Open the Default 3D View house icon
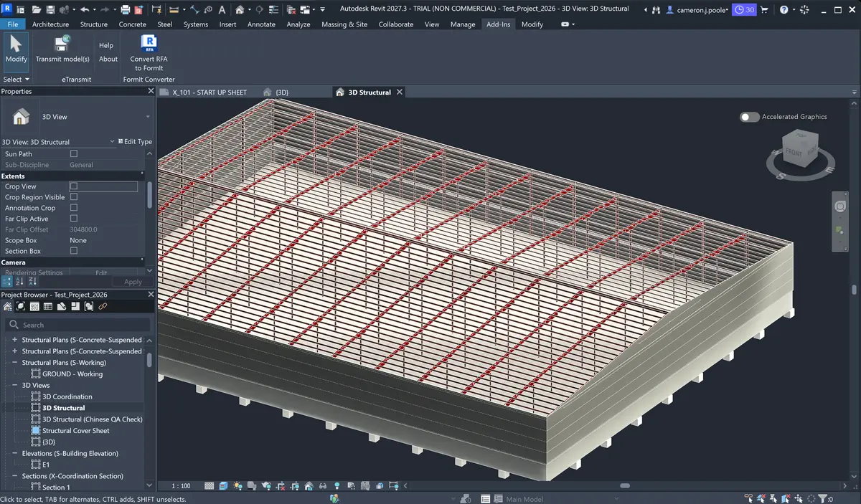 240,9
